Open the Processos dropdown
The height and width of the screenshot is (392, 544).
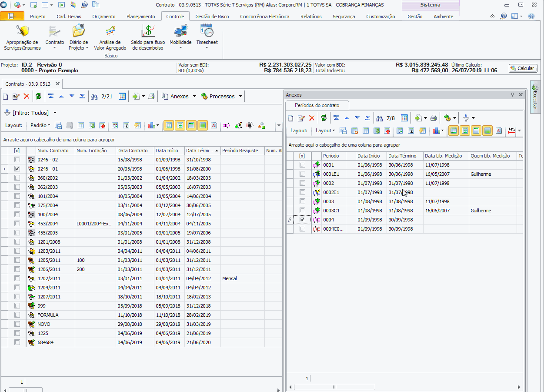pos(240,97)
